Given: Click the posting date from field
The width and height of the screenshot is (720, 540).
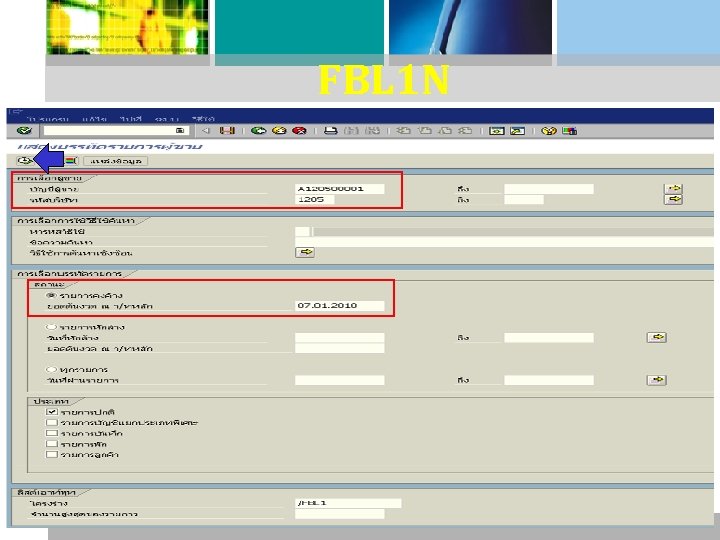Looking at the screenshot, I should click(340, 380).
